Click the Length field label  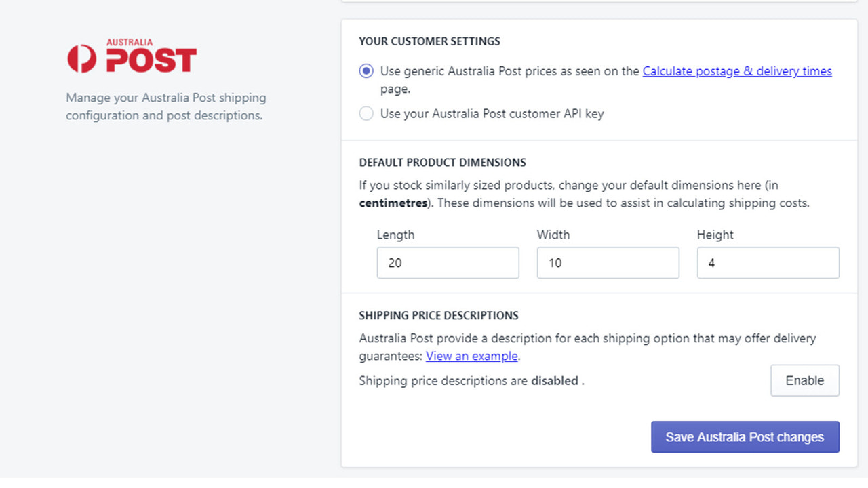click(x=395, y=235)
